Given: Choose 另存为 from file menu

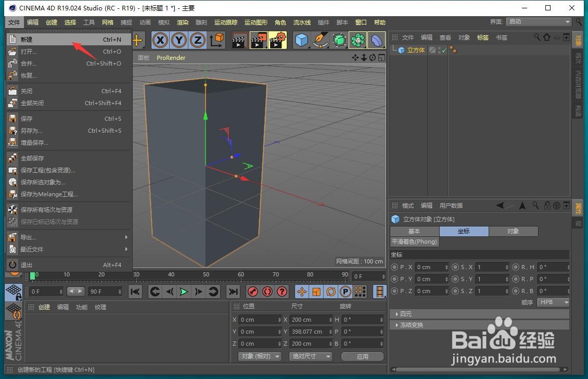Looking at the screenshot, I should pyautogui.click(x=69, y=131).
